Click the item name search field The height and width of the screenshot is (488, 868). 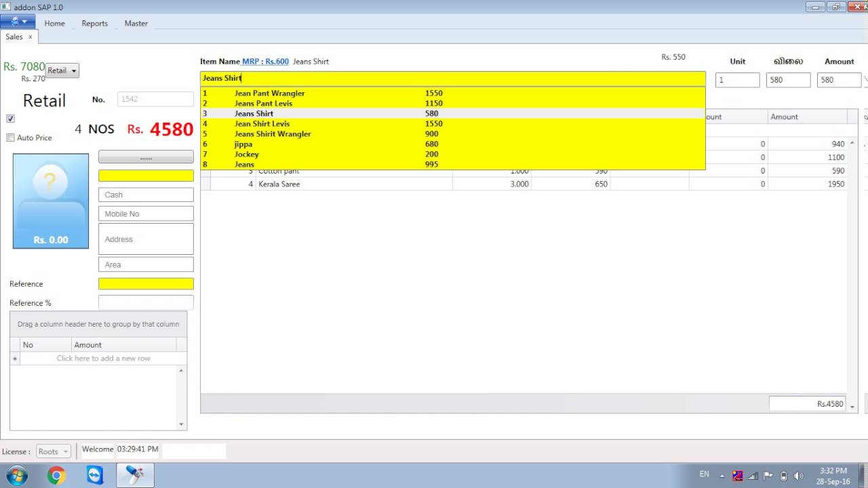pyautogui.click(x=453, y=79)
